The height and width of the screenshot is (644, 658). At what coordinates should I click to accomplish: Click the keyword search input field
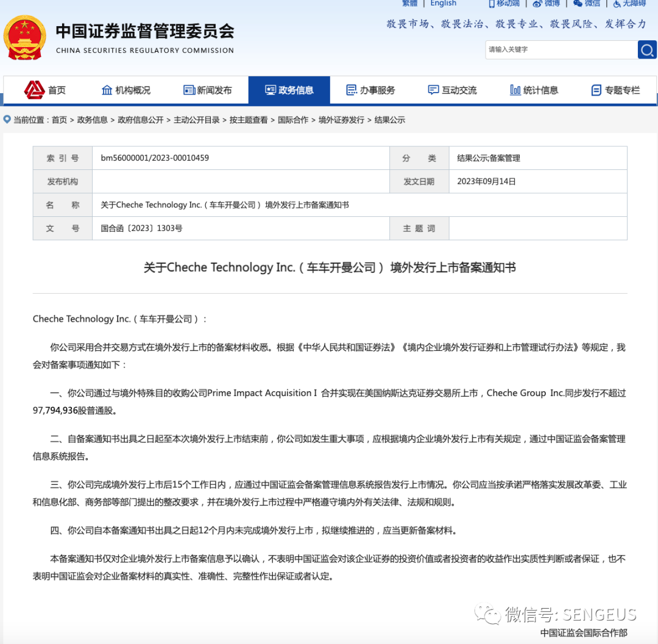[561, 50]
